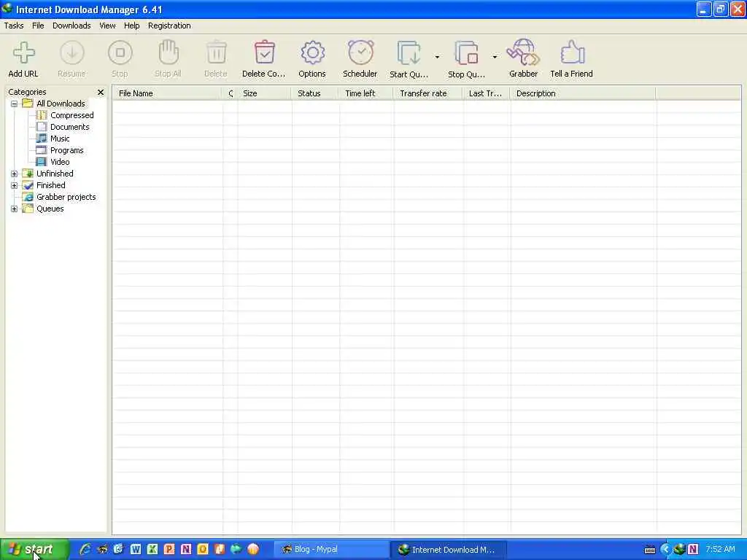Viewport: 747px width, 560px height.
Task: Open the Help menu
Action: pos(131,26)
